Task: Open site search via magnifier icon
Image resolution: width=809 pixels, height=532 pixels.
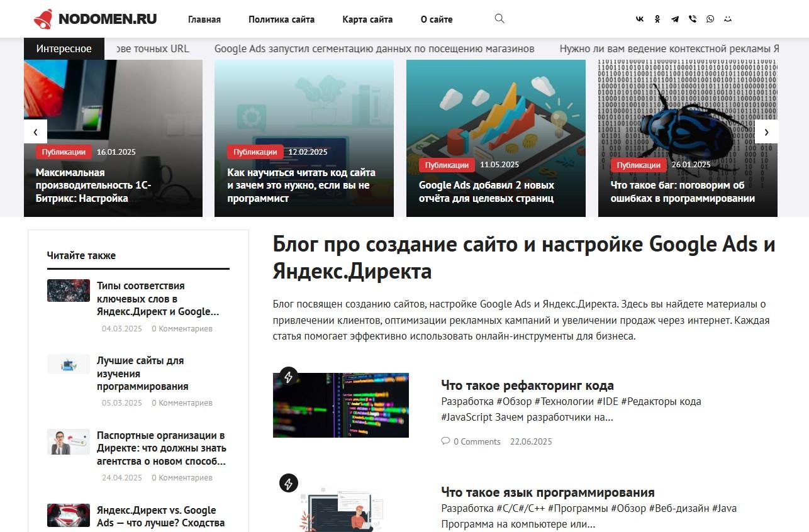Action: [x=499, y=19]
